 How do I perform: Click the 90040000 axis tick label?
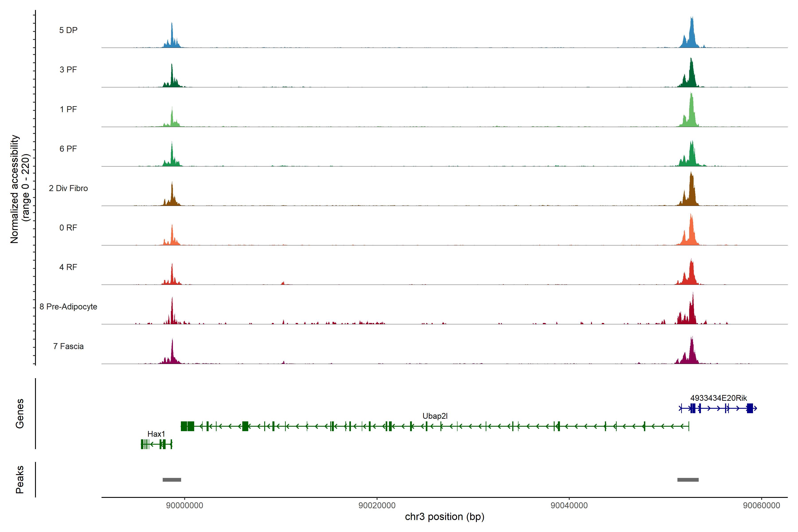point(569,506)
